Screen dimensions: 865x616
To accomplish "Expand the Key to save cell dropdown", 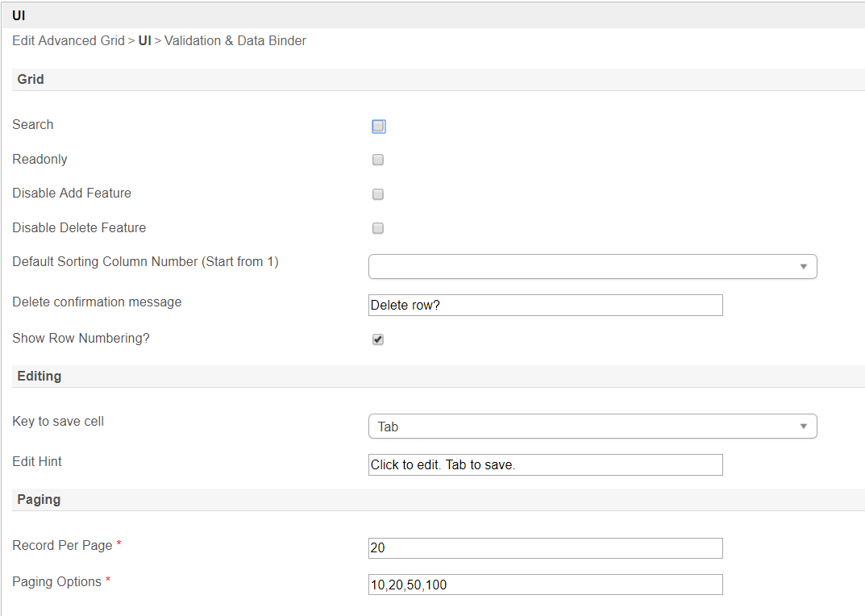I will pyautogui.click(x=593, y=427).
